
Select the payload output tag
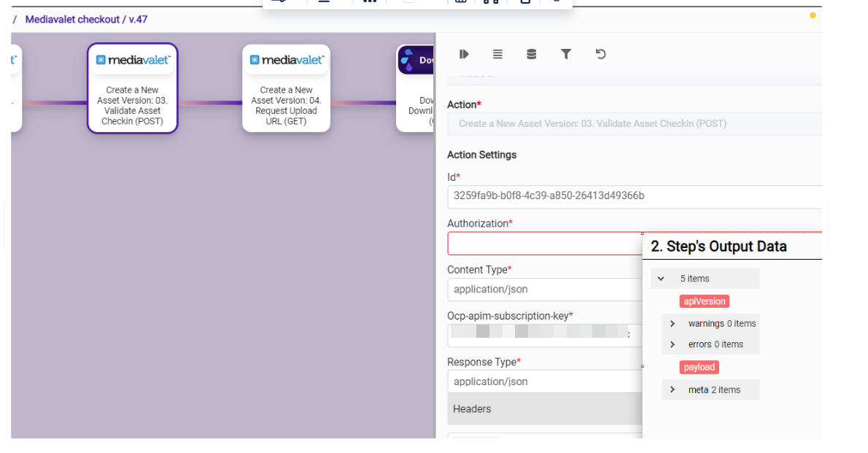(x=699, y=368)
